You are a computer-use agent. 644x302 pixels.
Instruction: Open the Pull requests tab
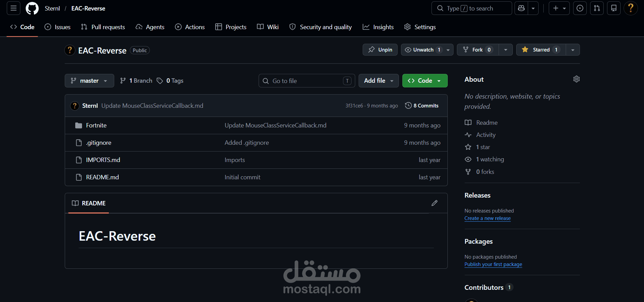[x=103, y=27]
